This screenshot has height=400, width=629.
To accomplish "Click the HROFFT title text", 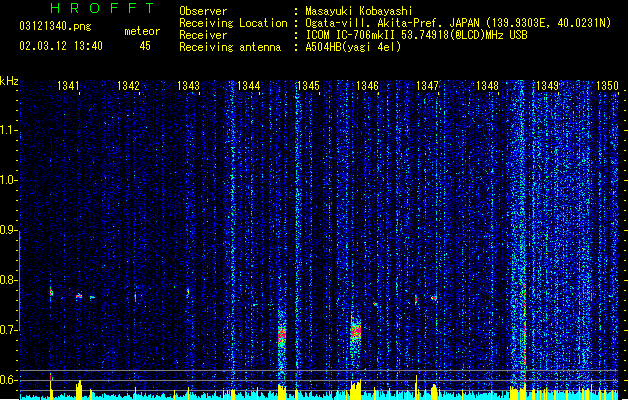I will coord(102,8).
